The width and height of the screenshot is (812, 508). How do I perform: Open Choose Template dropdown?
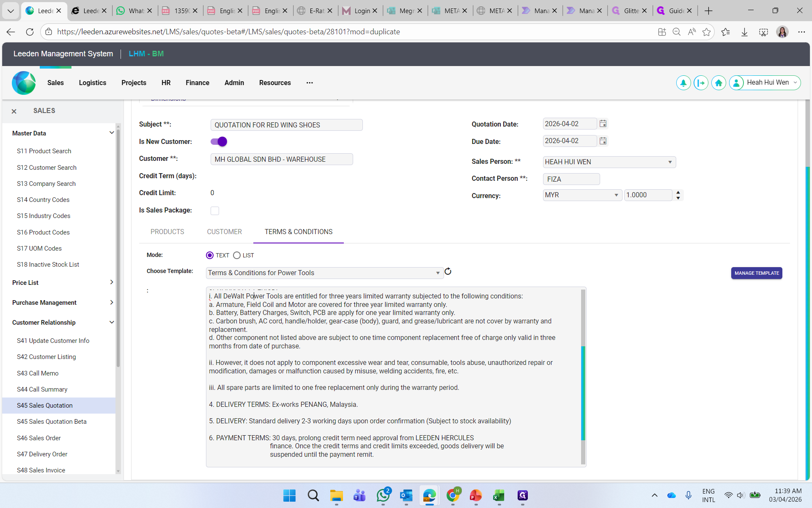324,273
